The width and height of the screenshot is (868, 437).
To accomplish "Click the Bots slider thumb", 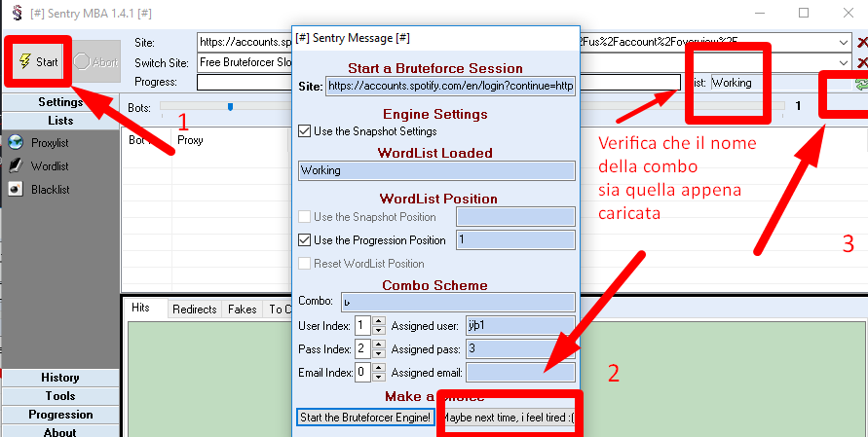I will click(230, 106).
